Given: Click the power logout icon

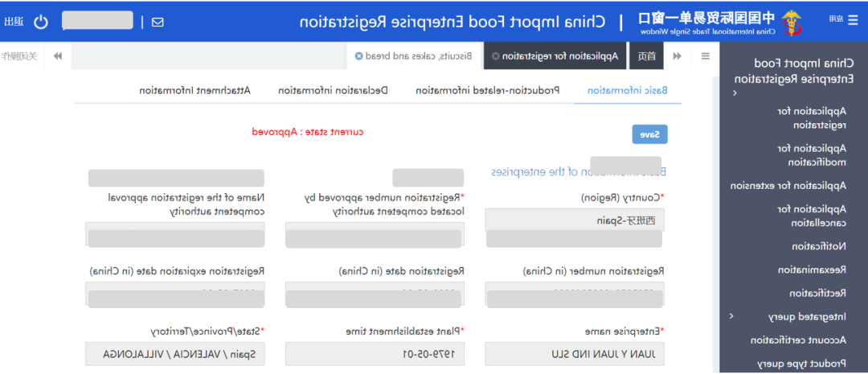Looking at the screenshot, I should pos(41,22).
